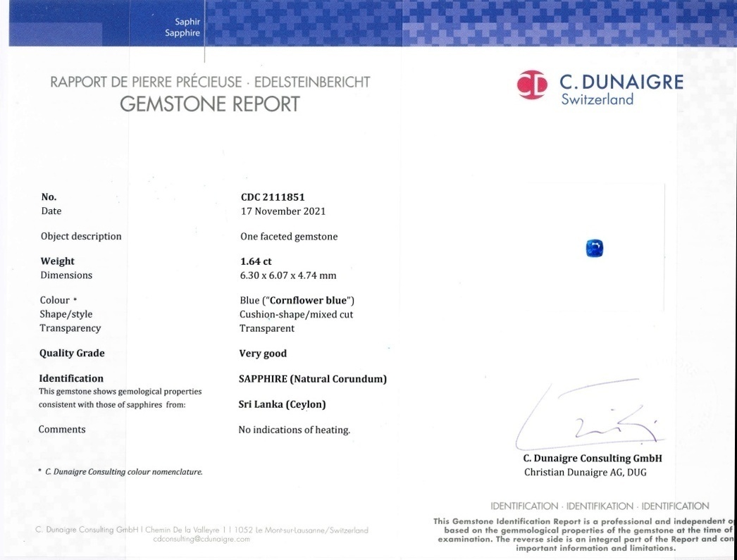Click the origin Sri Lanka (Ceylon)
The height and width of the screenshot is (560, 737).
(x=282, y=404)
